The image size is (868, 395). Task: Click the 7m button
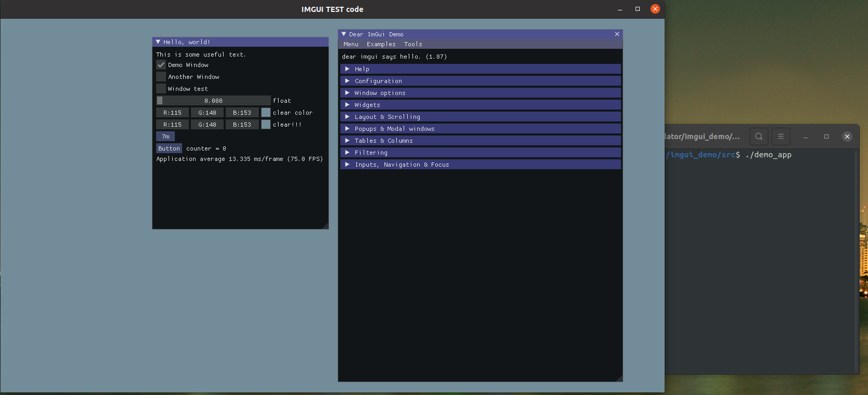[166, 137]
